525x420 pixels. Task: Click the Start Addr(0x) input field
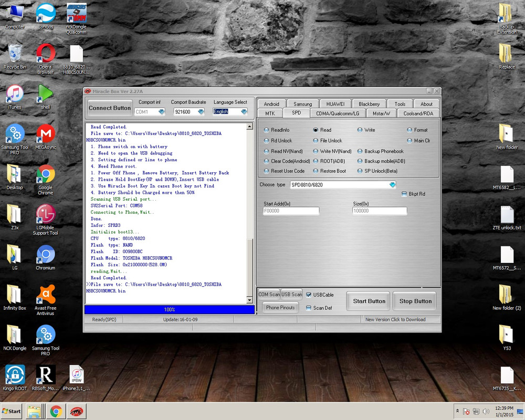pos(291,211)
